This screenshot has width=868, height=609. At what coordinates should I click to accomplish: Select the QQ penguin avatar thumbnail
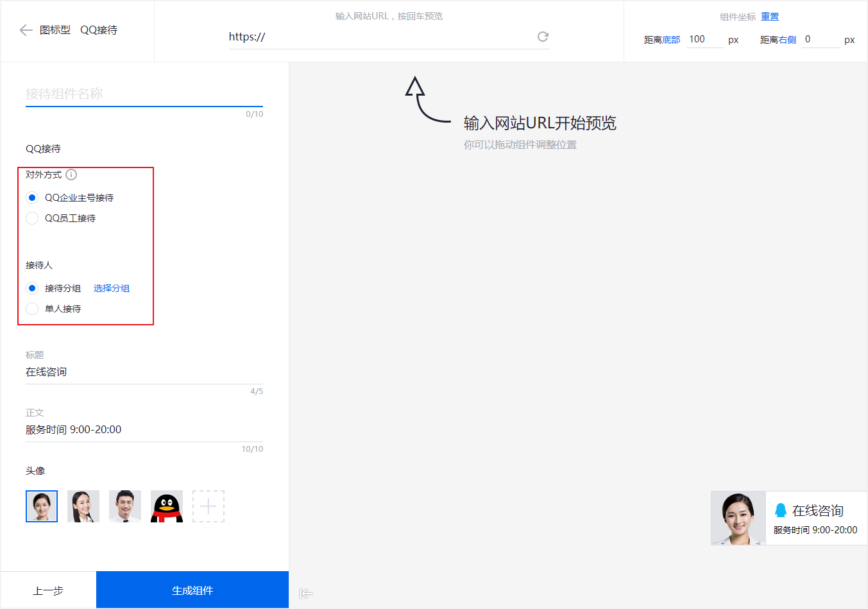tap(167, 506)
